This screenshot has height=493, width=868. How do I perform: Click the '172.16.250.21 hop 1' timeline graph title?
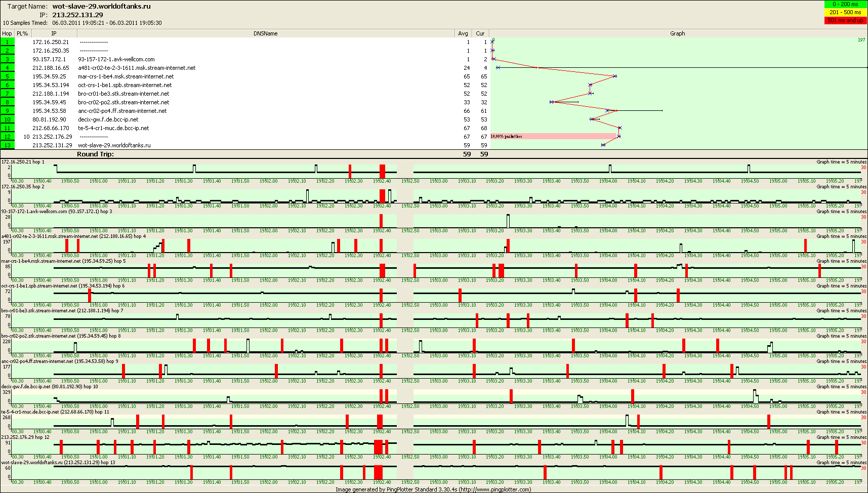coord(23,162)
